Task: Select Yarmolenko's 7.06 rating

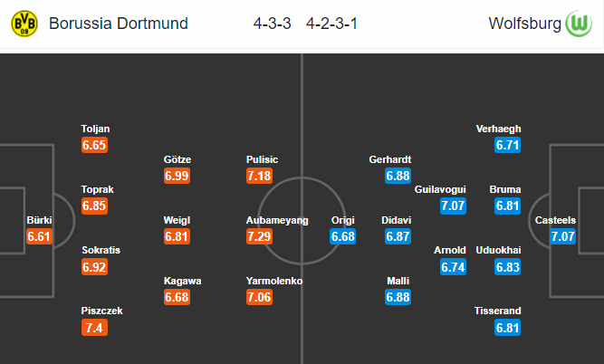Action: tap(259, 297)
